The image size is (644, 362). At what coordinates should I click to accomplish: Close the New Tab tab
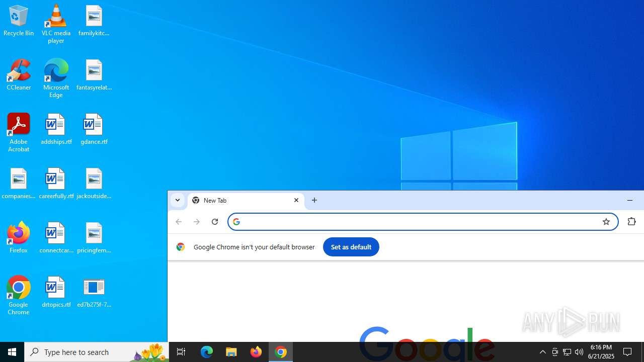pyautogui.click(x=296, y=200)
